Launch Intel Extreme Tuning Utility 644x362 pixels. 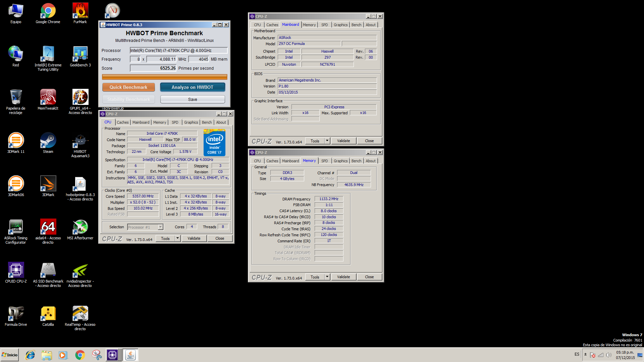tap(48, 58)
